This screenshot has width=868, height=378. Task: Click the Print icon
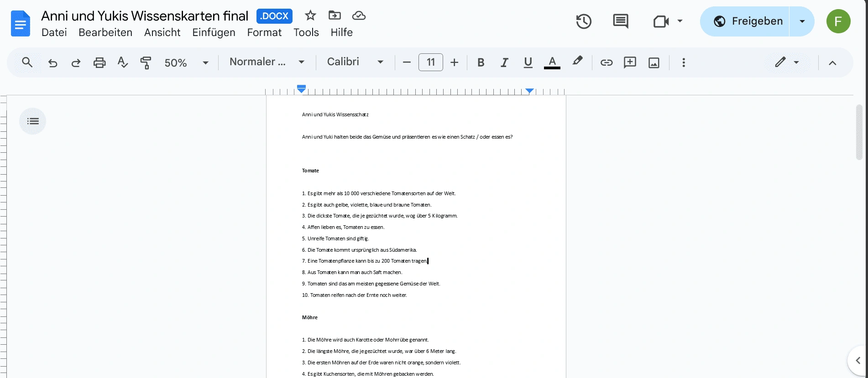tap(99, 62)
